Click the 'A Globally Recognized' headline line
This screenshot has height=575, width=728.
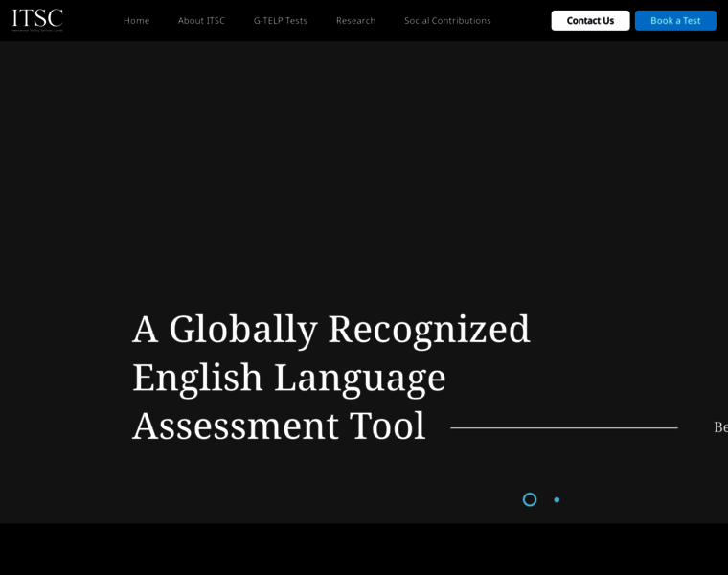click(330, 329)
